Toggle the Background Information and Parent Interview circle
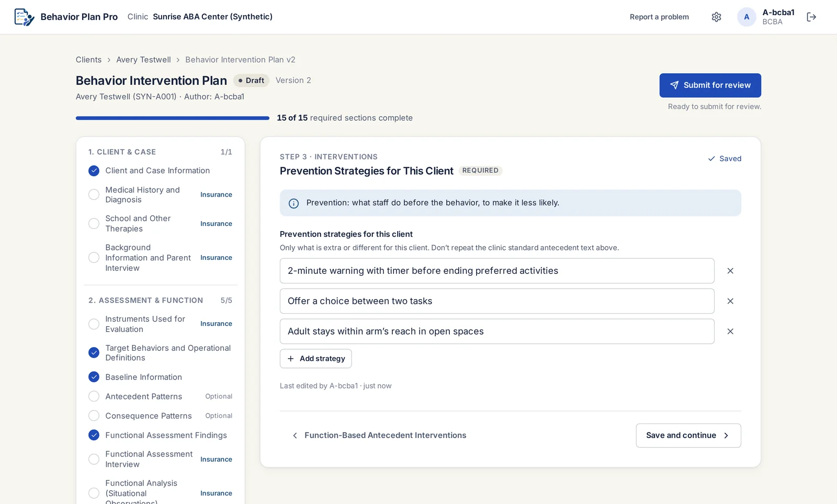Screen dimensions: 837x504 tap(94, 258)
